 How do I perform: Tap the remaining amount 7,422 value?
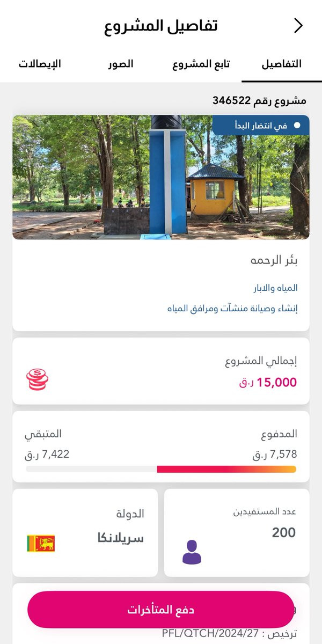point(47,454)
